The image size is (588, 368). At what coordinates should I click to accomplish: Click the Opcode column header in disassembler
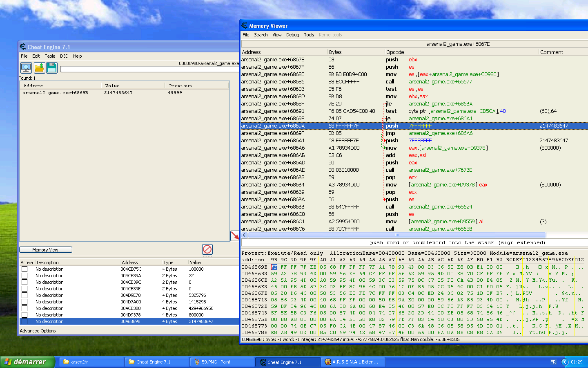click(x=461, y=52)
